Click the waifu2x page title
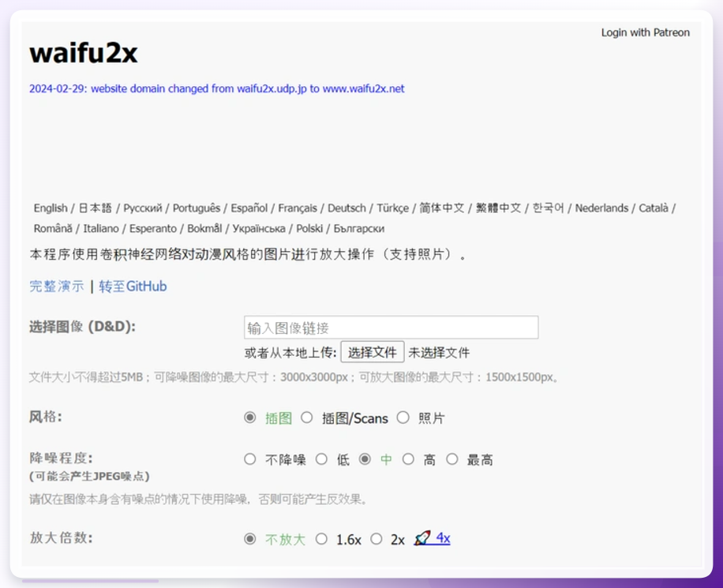Screen dimensions: 723x588 pyautogui.click(x=84, y=53)
